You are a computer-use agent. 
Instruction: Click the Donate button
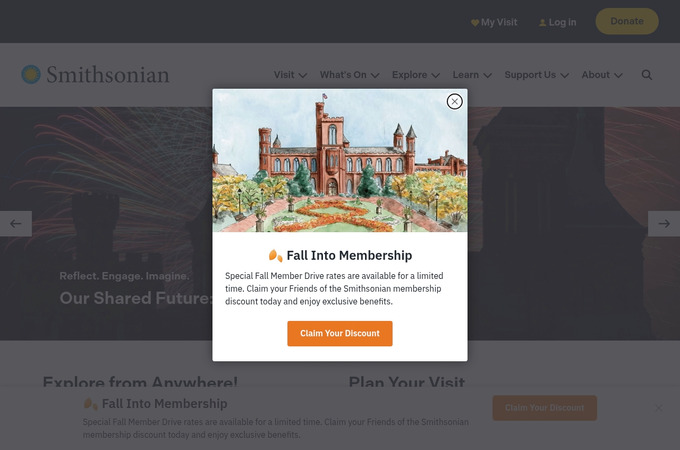tap(627, 21)
